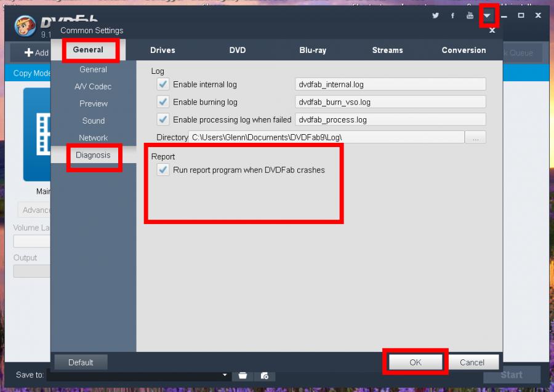Switch to the Drives tab
This screenshot has width=554, height=392.
(163, 50)
